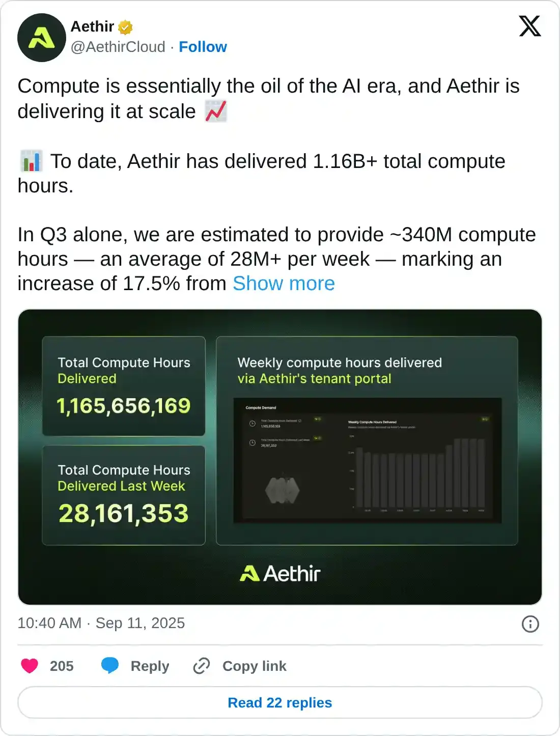This screenshot has width=560, height=736.
Task: Click the tallest bar in the weekly chart
Action: click(458, 473)
